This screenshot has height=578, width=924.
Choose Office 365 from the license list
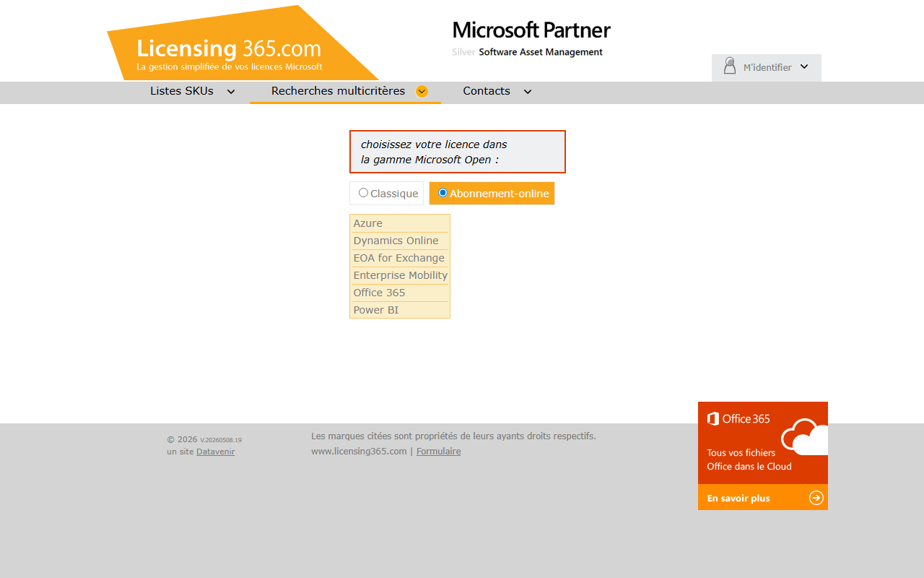(x=400, y=293)
